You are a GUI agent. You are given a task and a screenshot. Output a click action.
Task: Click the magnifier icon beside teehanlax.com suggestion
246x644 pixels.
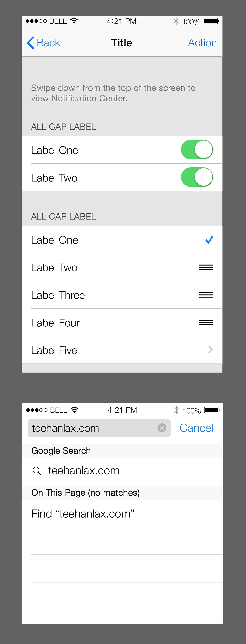click(37, 471)
